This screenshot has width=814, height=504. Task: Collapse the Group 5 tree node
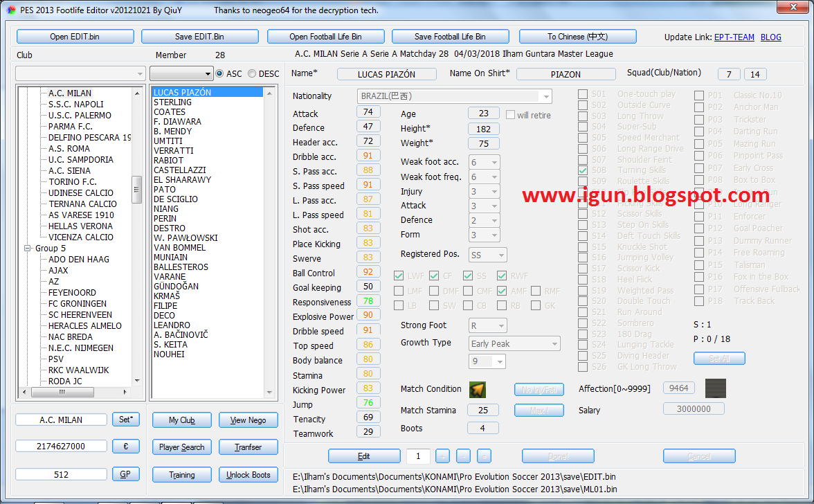point(27,248)
